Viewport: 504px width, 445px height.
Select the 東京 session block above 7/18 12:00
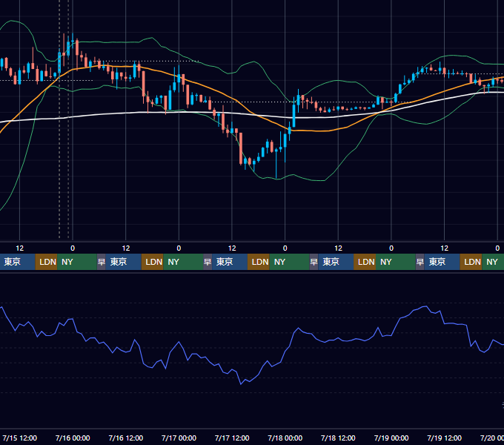(336, 262)
